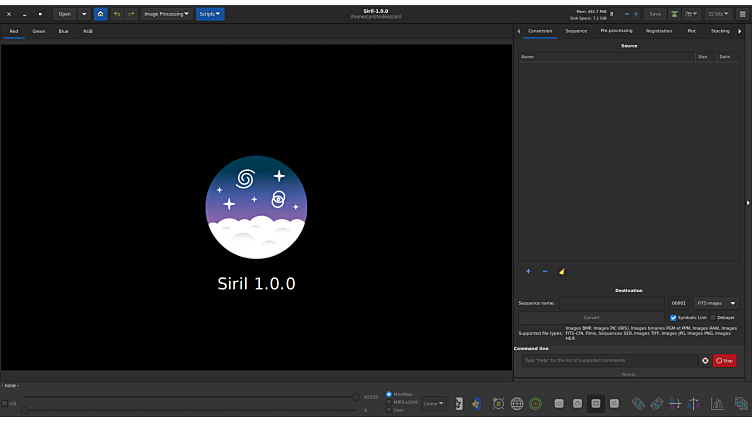752x423 pixels.
Task: Switch to the Registration tab
Action: (658, 31)
